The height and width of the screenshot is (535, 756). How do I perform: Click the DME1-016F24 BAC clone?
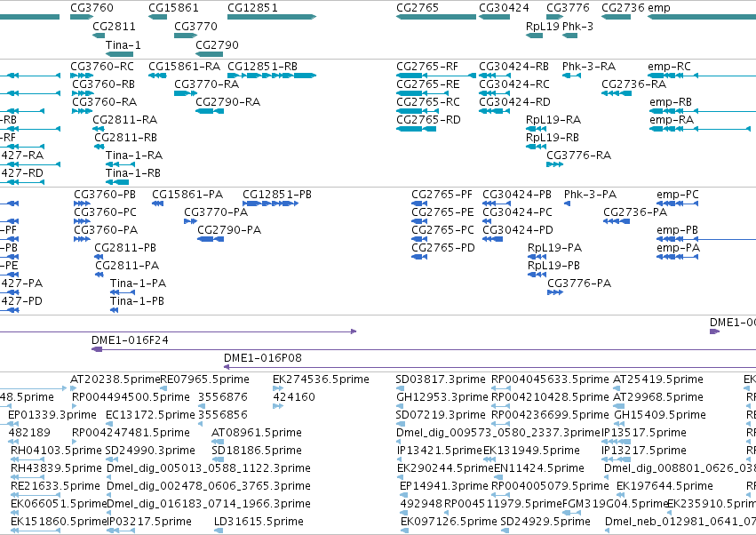click(x=424, y=349)
